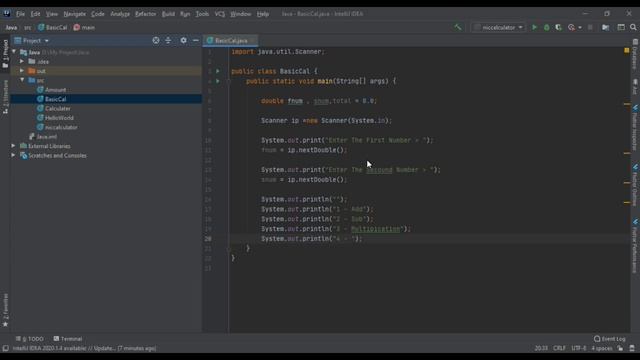Open the Favorites star tool window
The height and width of the screenshot is (360, 640).
click(x=5, y=310)
